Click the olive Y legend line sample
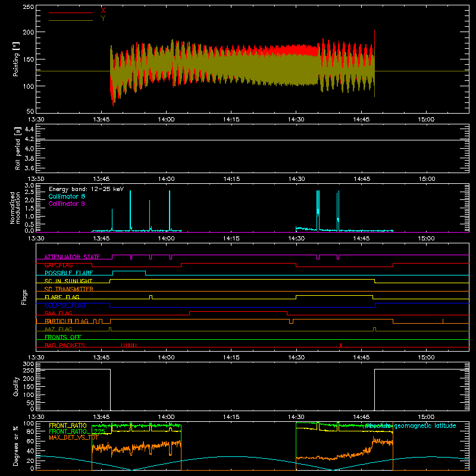This screenshot has height=476, width=476. click(x=71, y=20)
